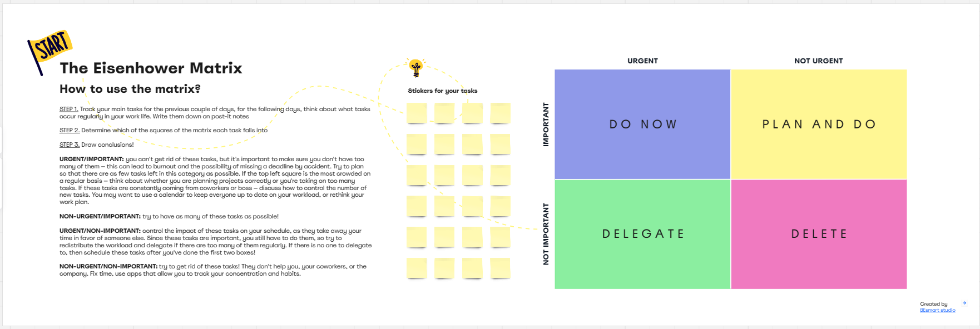Click the NOT URGENT column header

(818, 61)
